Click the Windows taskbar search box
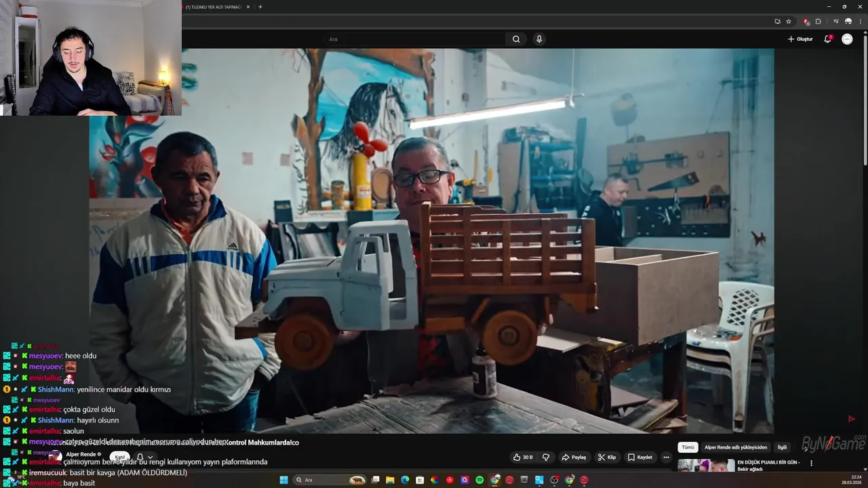The height and width of the screenshot is (488, 868). pyautogui.click(x=331, y=480)
